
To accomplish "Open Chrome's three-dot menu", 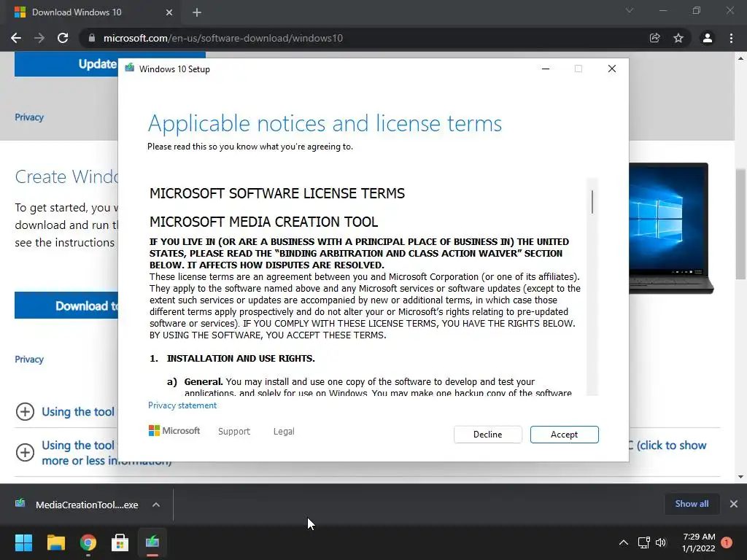I will coord(731,38).
